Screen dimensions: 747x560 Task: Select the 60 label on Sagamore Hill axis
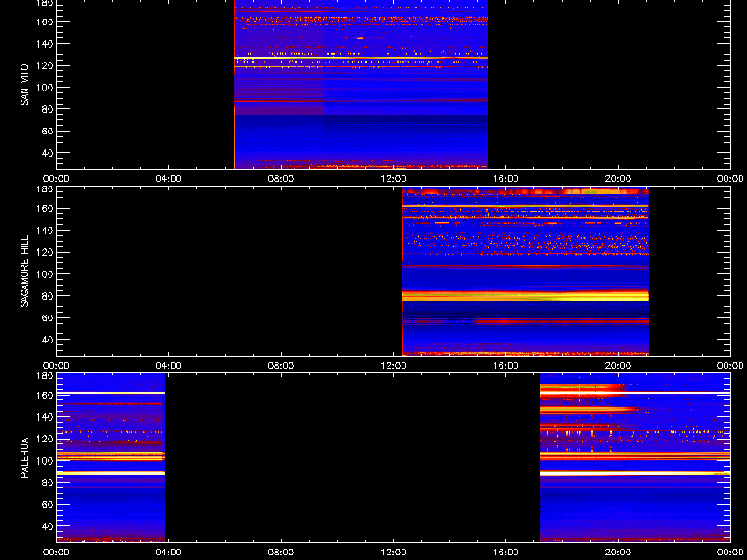tap(49, 317)
